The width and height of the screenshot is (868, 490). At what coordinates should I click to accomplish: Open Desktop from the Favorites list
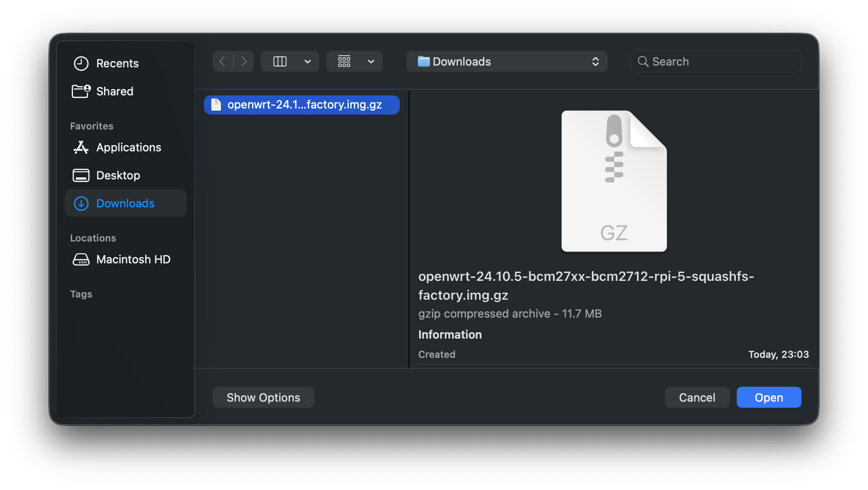pos(118,175)
